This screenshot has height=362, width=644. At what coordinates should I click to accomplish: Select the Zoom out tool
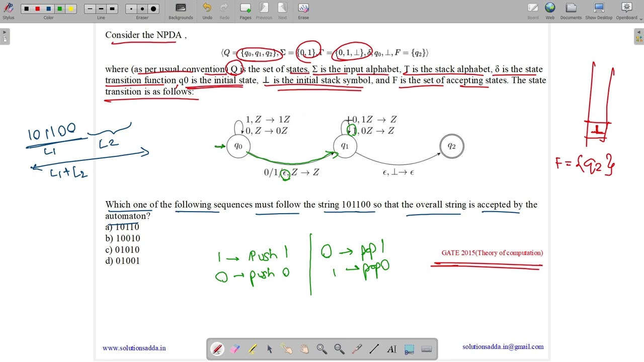pyautogui.click(x=340, y=349)
